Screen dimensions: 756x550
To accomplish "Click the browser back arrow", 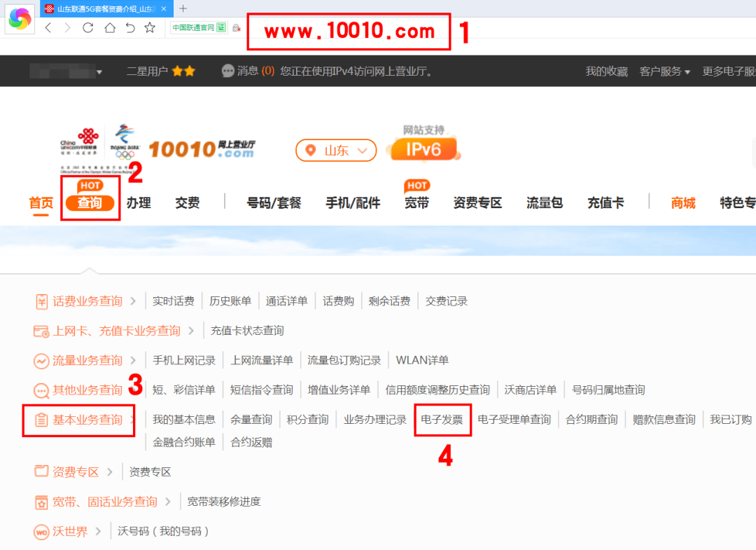I will pyautogui.click(x=48, y=28).
